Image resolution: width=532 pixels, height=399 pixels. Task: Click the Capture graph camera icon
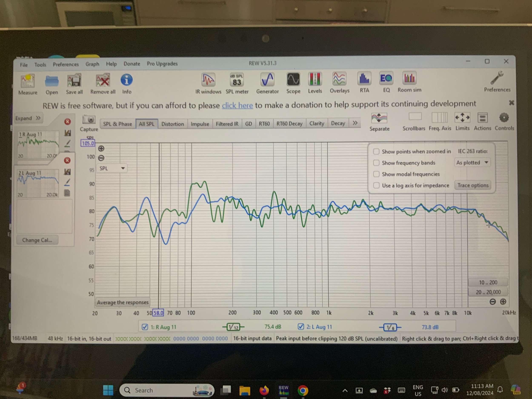[x=89, y=120]
